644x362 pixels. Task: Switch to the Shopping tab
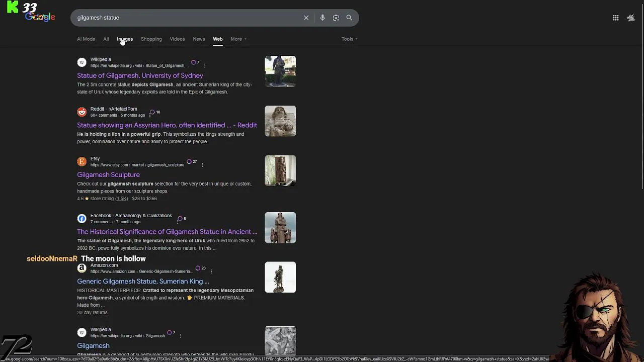pyautogui.click(x=151, y=39)
